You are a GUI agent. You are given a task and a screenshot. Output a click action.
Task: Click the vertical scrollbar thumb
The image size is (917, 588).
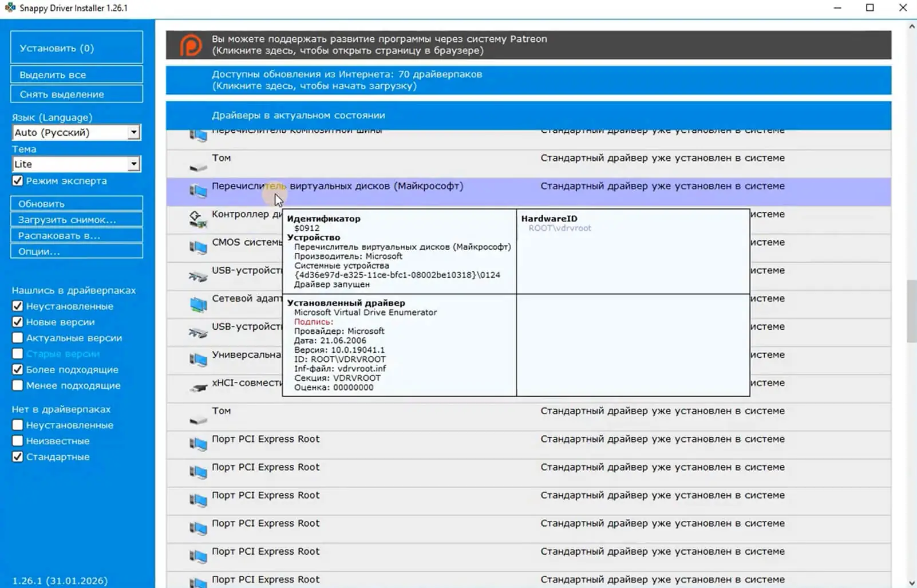(x=911, y=311)
